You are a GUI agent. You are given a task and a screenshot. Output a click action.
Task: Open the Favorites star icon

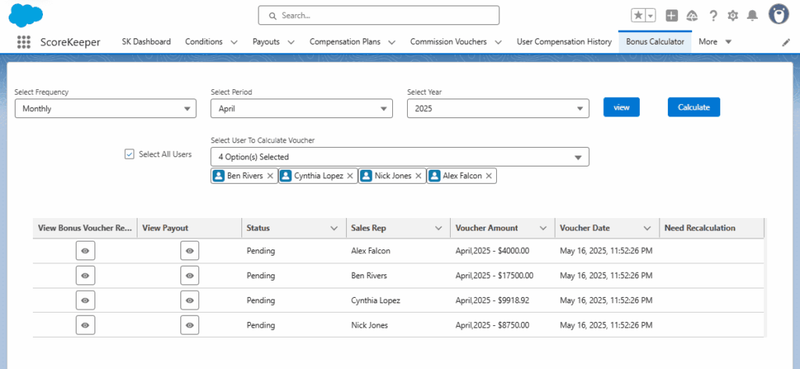click(x=638, y=16)
